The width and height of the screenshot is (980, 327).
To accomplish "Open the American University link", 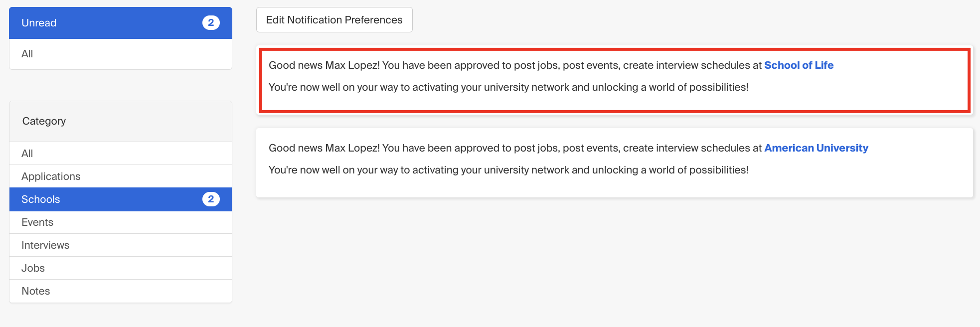I will tap(816, 148).
